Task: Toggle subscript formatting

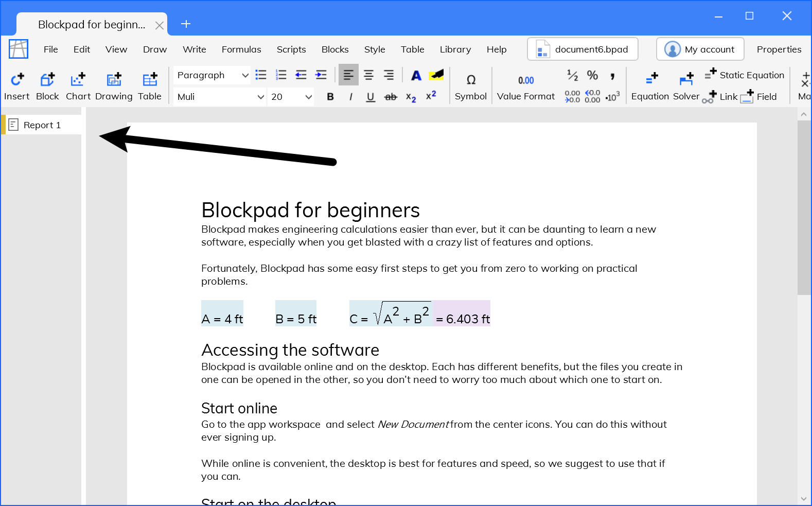Action: click(x=411, y=97)
